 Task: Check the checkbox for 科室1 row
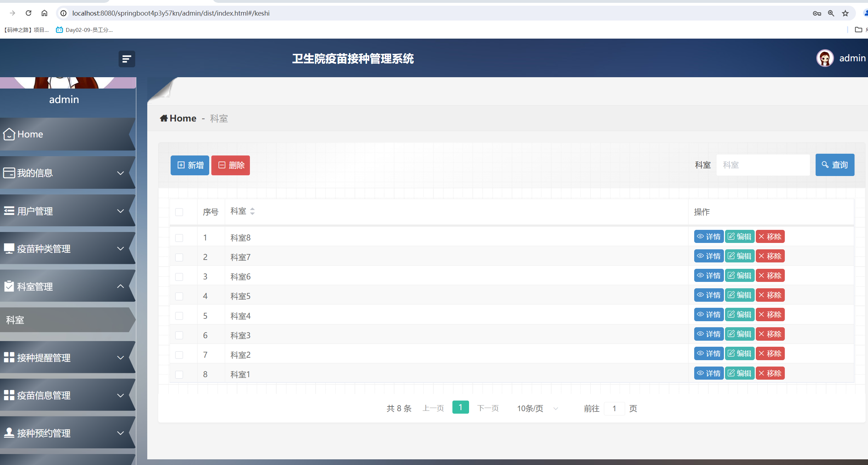[x=179, y=374]
